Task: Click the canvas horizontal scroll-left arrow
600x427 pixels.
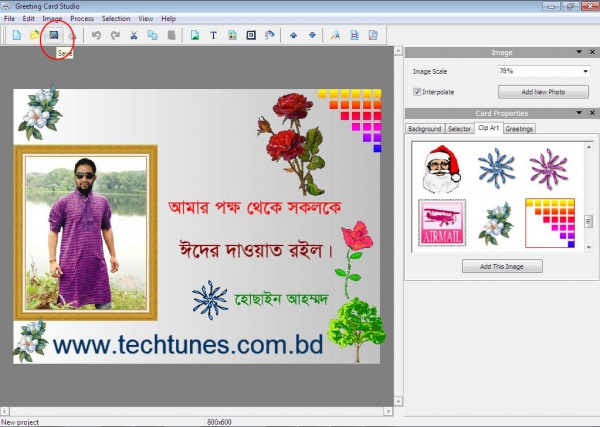Action: [5, 411]
